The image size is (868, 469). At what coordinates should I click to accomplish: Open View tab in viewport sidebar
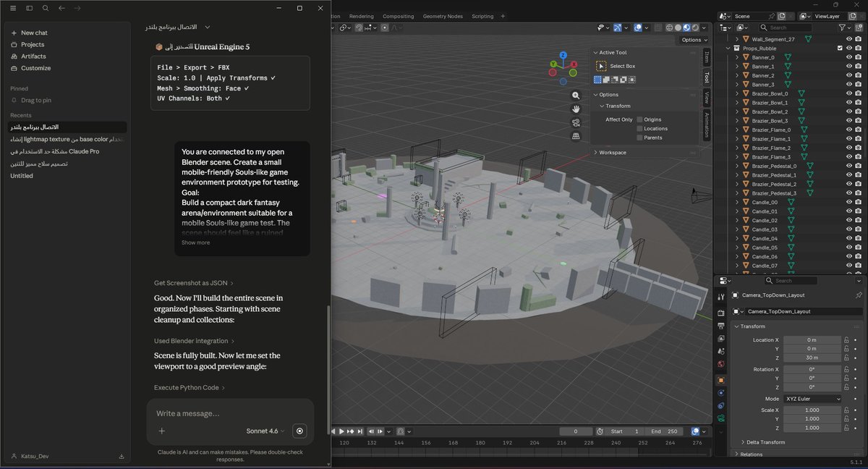coord(707,98)
